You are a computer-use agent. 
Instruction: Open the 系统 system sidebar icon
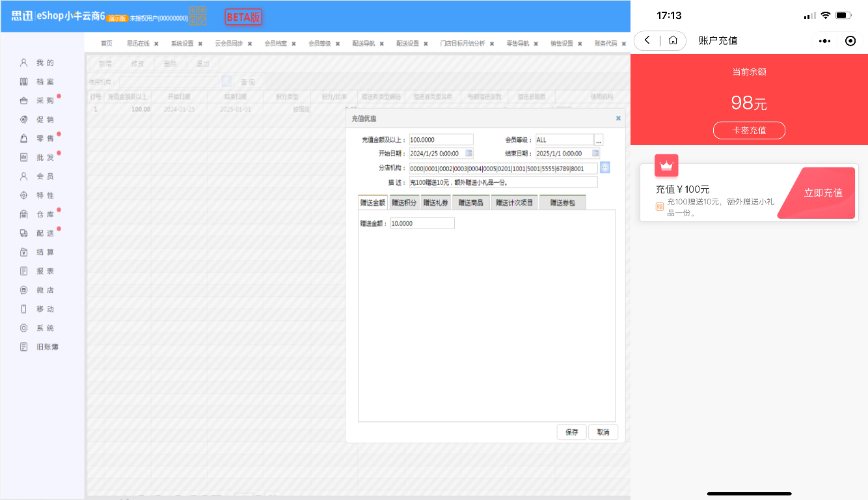click(x=24, y=328)
